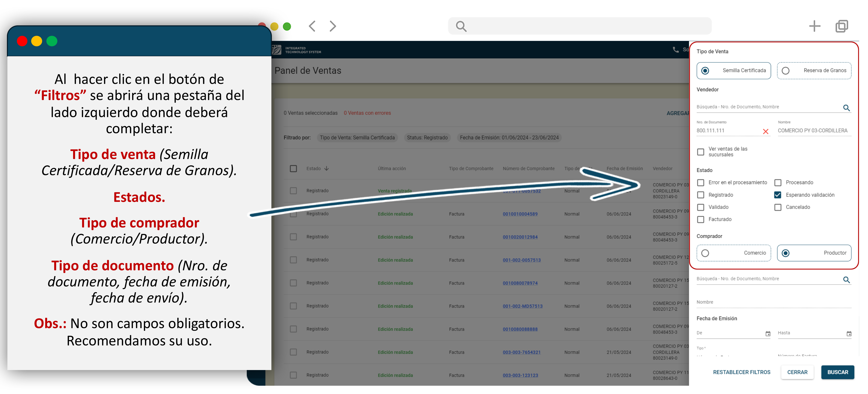868x394 pixels.
Task: Click the browser address search bar
Action: pos(580,26)
